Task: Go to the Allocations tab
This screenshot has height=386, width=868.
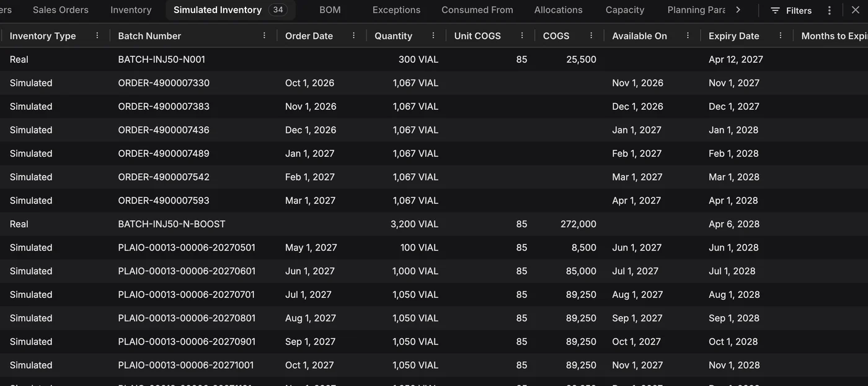Action: [559, 10]
